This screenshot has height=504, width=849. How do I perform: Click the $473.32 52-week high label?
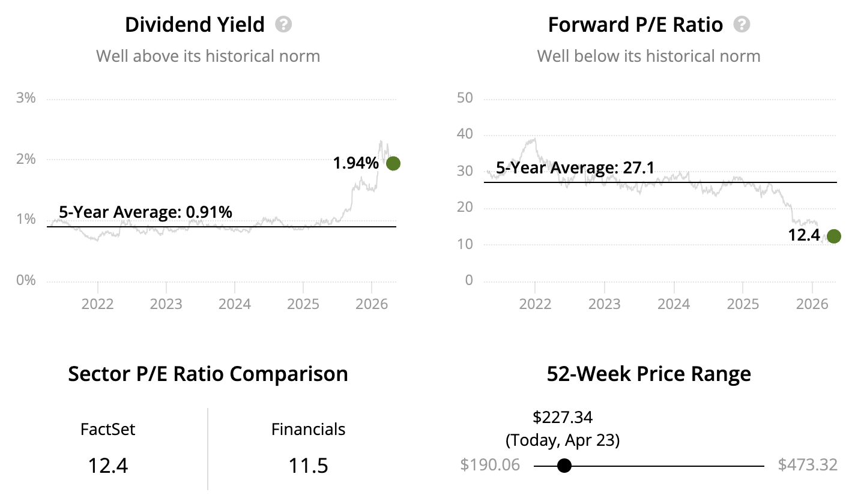pos(808,465)
